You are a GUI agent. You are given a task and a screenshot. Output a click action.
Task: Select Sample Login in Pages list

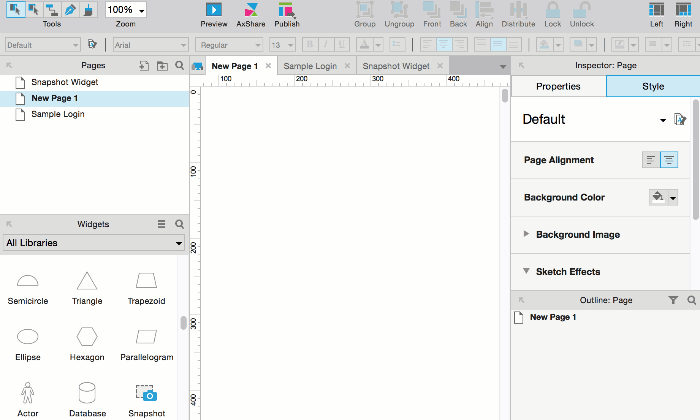pos(58,114)
